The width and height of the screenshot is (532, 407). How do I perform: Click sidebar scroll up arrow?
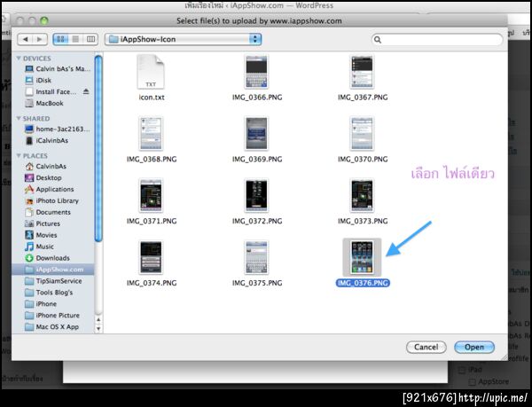(98, 319)
